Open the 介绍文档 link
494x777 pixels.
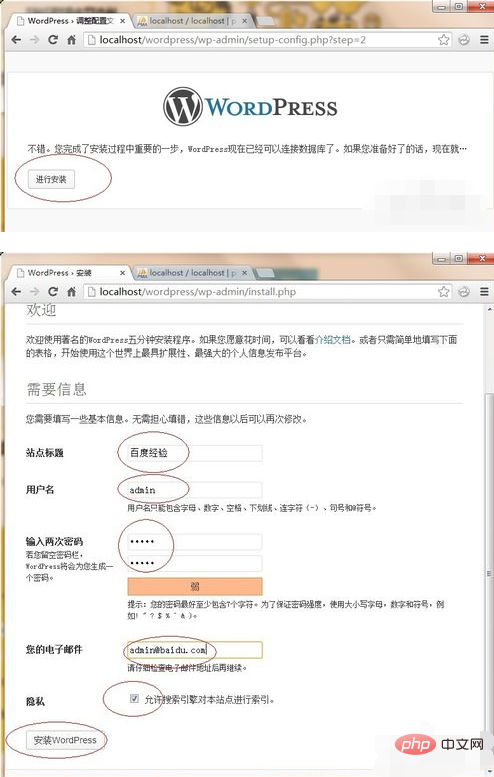[332, 340]
